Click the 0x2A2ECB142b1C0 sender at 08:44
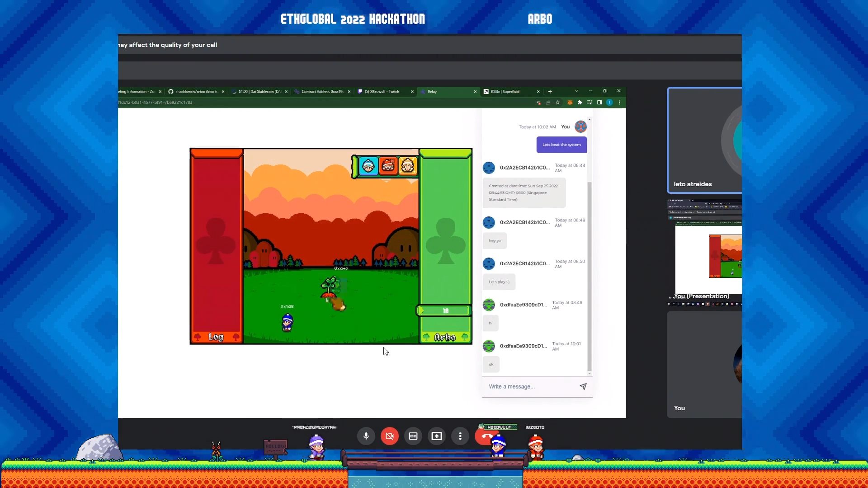 click(x=525, y=168)
